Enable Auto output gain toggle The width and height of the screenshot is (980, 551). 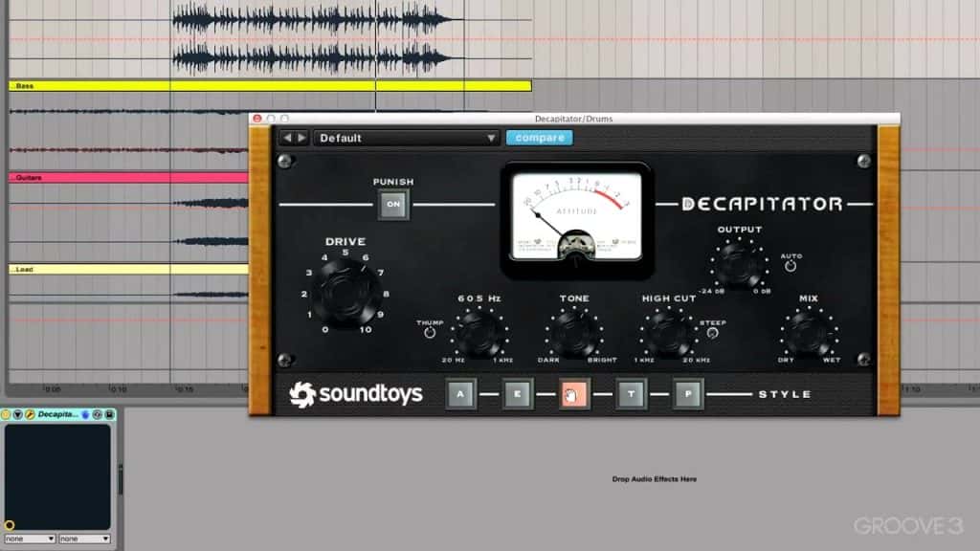[x=791, y=266]
